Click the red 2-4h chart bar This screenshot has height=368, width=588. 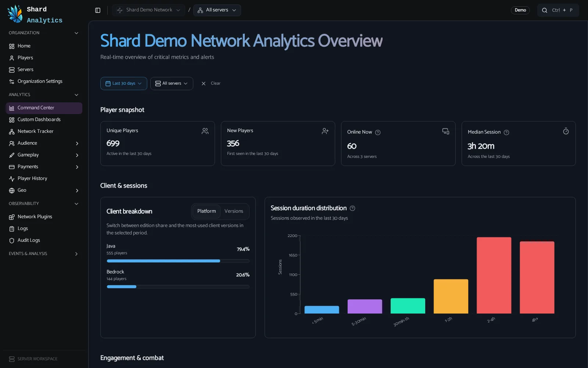494,275
